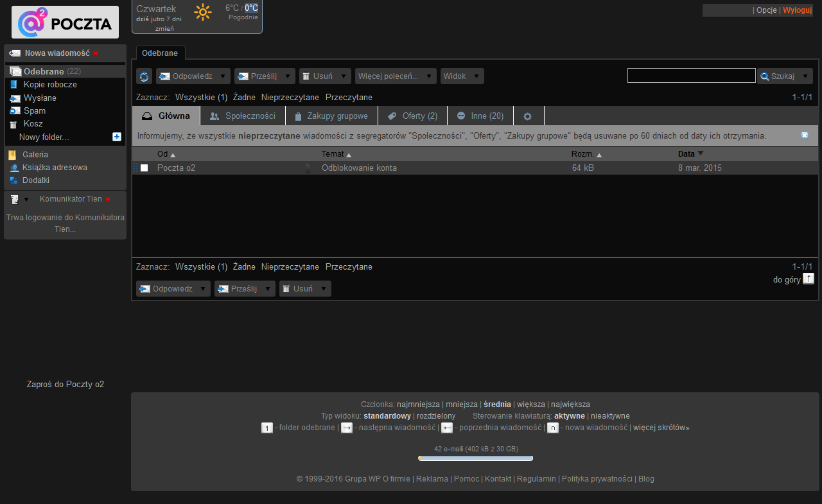Click the Wyloguj link
This screenshot has height=504, width=822.
[x=797, y=10]
